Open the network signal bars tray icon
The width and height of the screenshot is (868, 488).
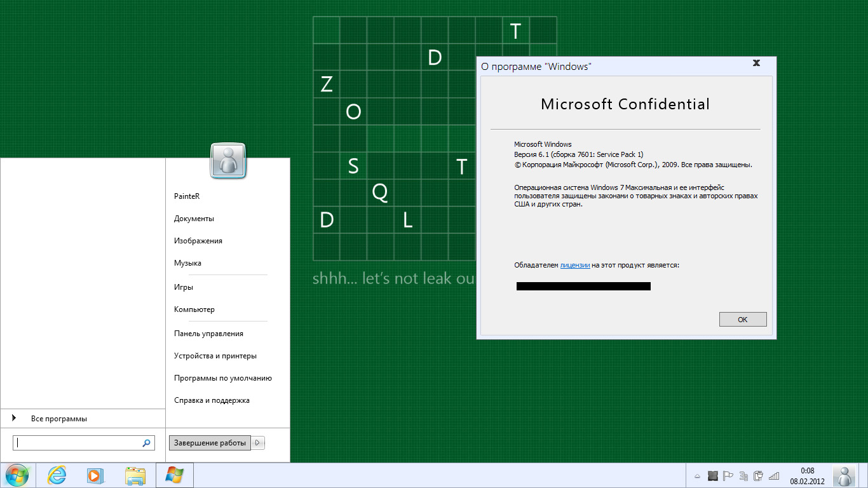(774, 475)
